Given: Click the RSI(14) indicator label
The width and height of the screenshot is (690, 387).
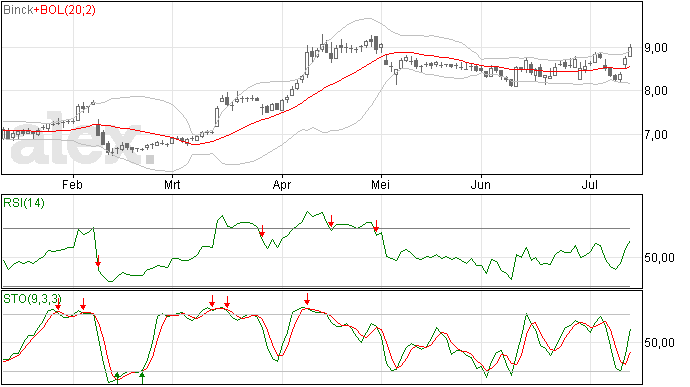Looking at the screenshot, I should click(24, 203).
